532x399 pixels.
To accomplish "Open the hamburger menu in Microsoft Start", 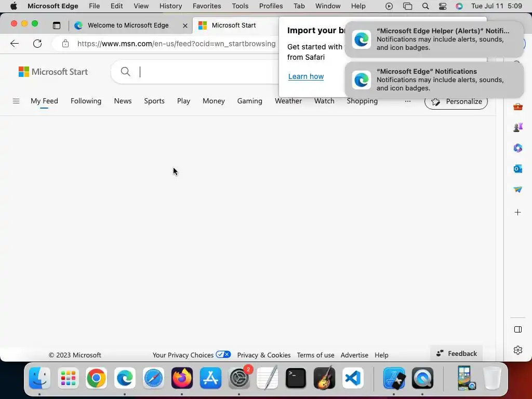I will click(16, 101).
